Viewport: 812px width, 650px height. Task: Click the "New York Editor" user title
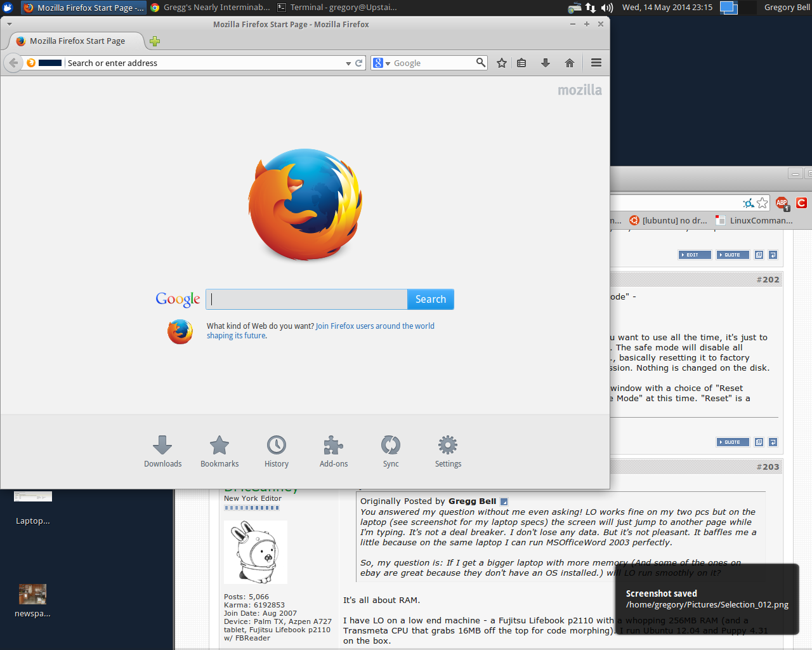(252, 498)
